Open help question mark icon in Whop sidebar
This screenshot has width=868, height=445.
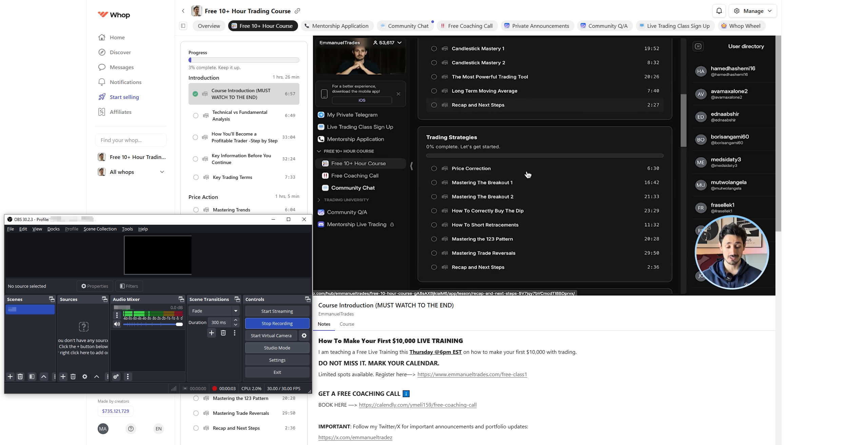tap(131, 429)
